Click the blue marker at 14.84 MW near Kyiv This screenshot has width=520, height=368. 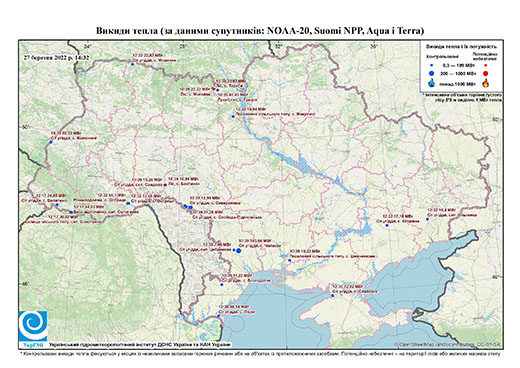tap(233, 116)
